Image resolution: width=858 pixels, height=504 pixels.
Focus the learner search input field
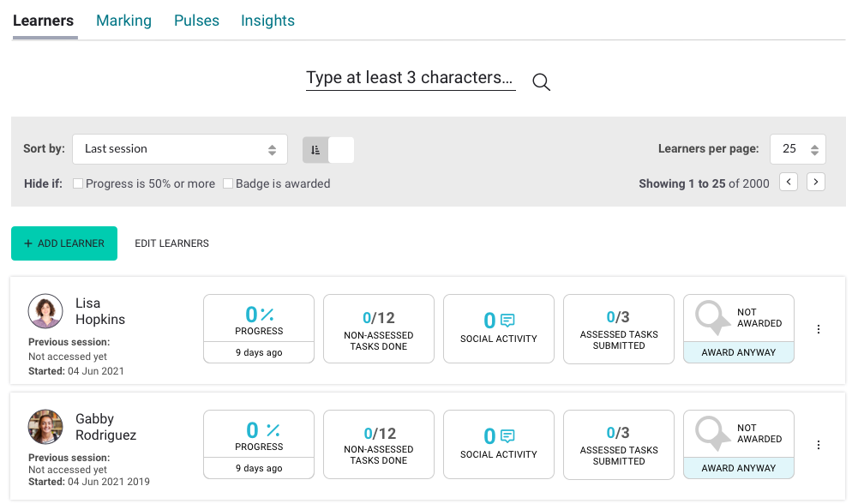coord(411,78)
